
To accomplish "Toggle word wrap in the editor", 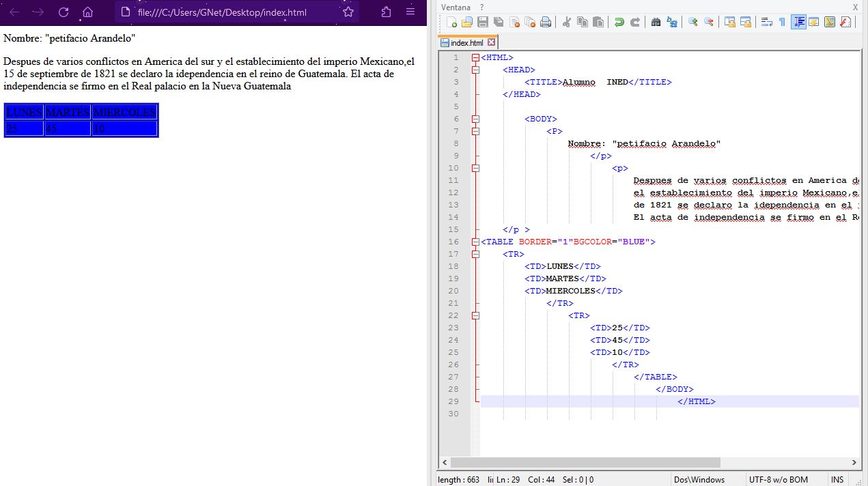I will coord(766,23).
